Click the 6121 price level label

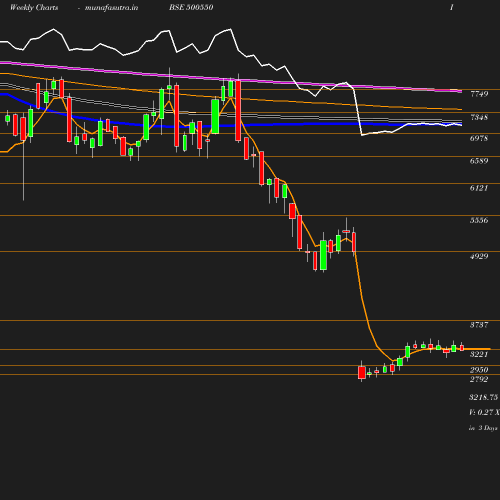479,188
